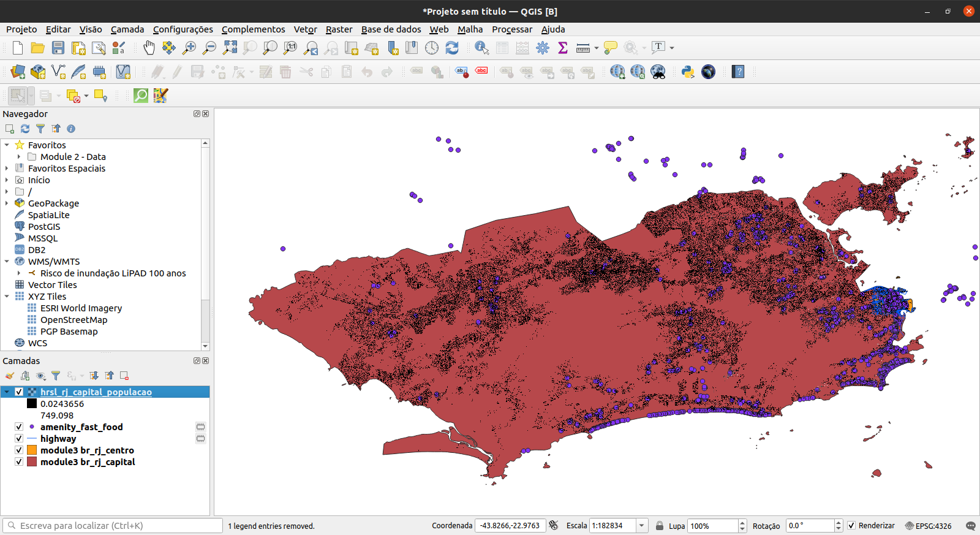Toggle visibility of hrsl_rj_capital_populacao layer
The height and width of the screenshot is (535, 980).
click(x=19, y=392)
